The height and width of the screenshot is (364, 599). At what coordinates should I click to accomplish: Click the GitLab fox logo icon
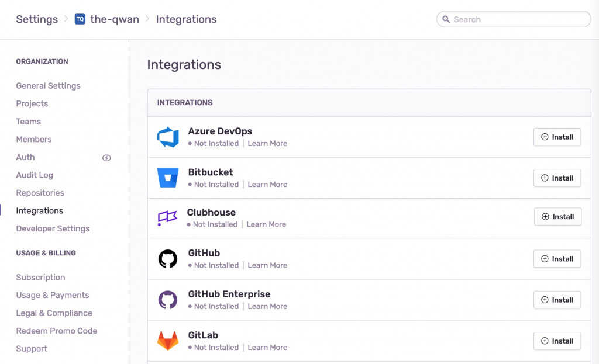(168, 341)
